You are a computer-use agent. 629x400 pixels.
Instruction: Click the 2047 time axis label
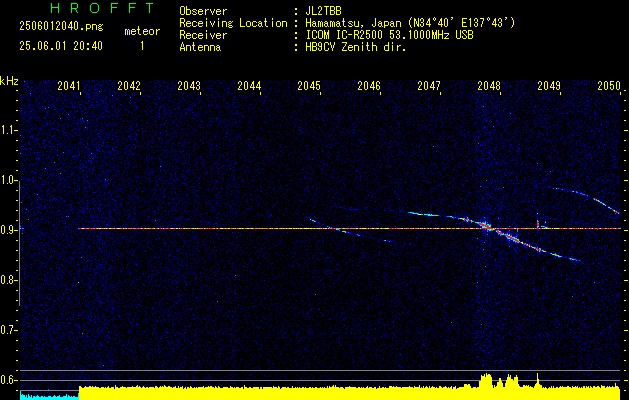click(429, 86)
